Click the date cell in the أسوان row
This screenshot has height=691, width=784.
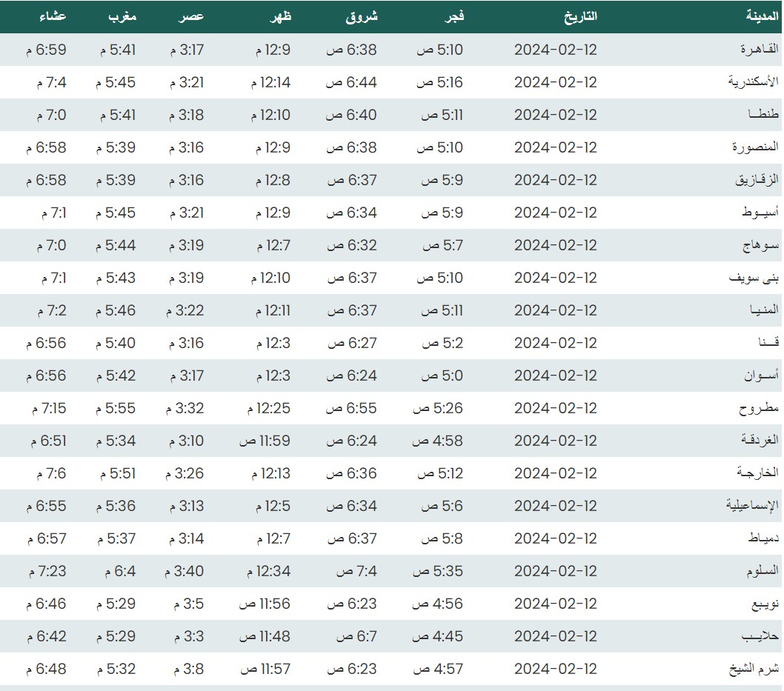pos(555,375)
